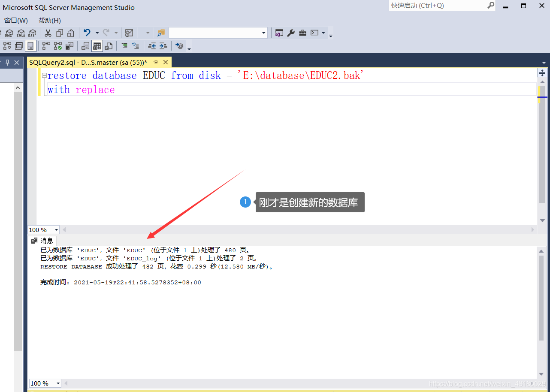Switch to Results to Text output

click(85, 46)
